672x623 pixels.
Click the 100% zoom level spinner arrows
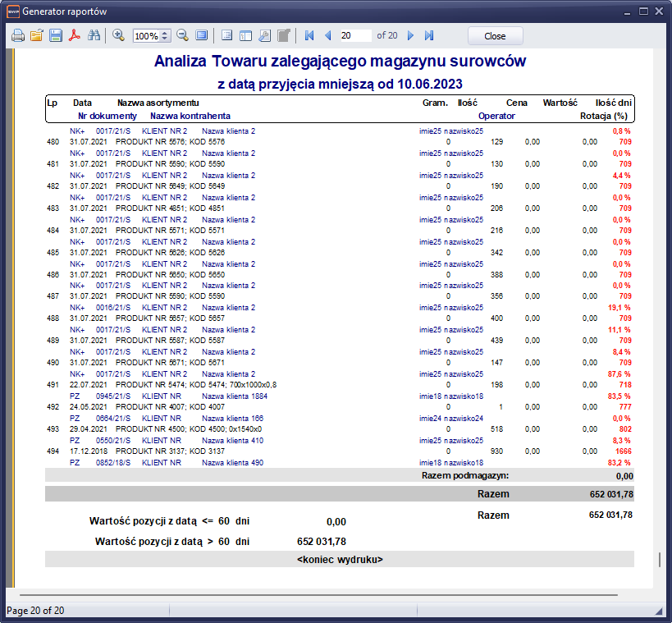tap(165, 36)
